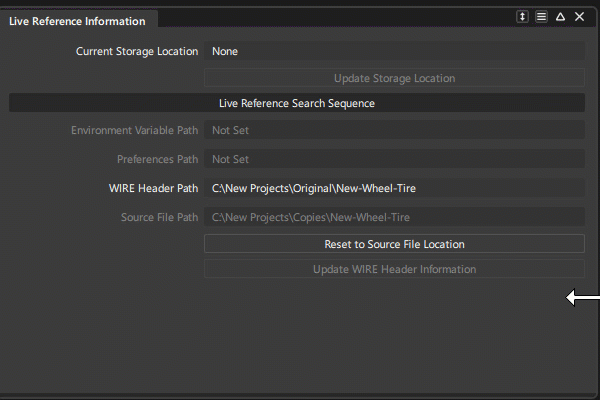Open the panel hamburger menu
Screen dimensions: 600x400
tap(541, 17)
